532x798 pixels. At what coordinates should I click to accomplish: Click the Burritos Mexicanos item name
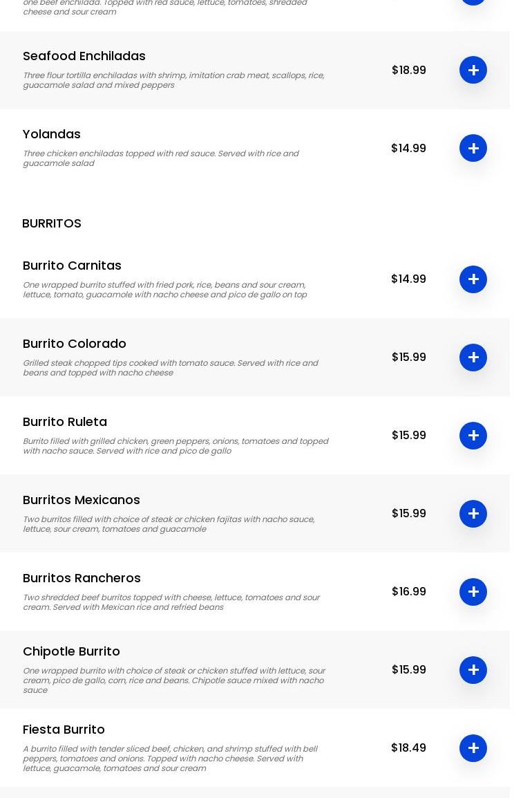click(82, 500)
